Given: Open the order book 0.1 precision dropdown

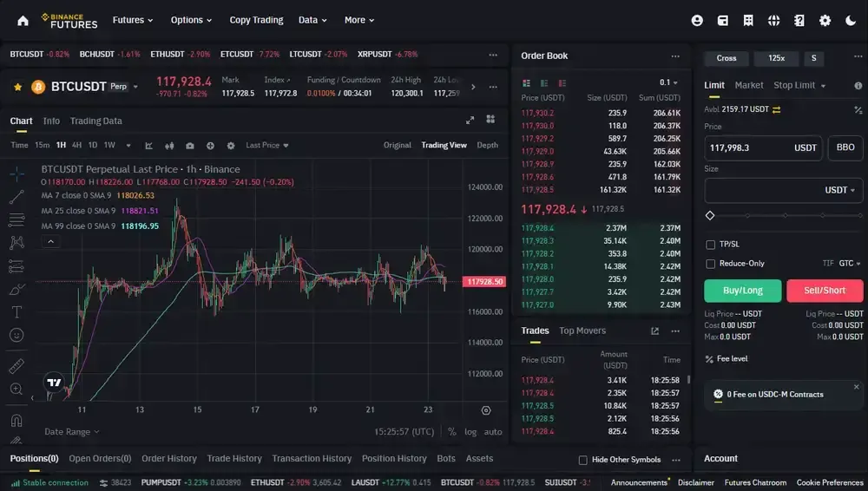Looking at the screenshot, I should 668,82.
